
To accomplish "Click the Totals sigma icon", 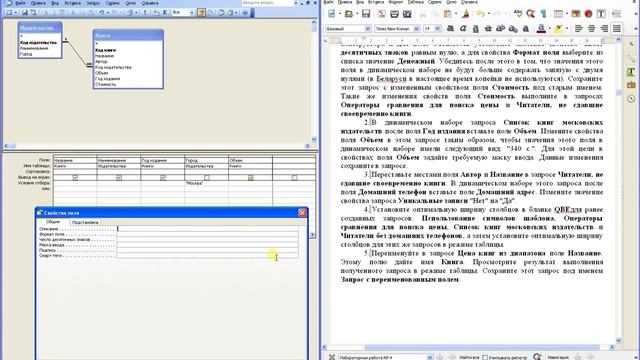I will (165, 13).
